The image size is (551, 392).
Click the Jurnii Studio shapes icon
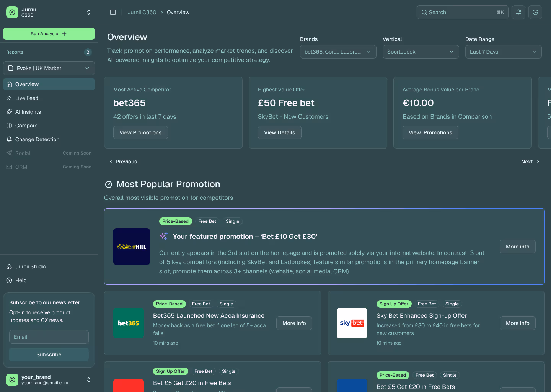9,266
